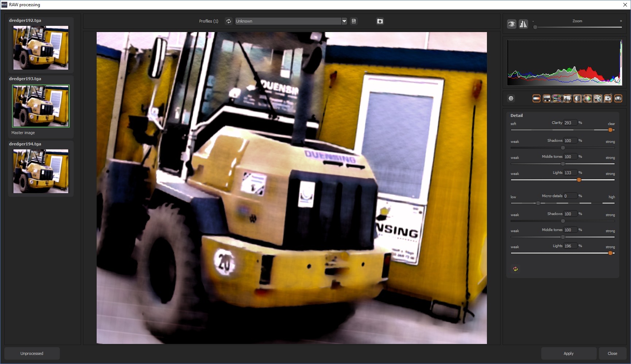The height and width of the screenshot is (364, 631).
Task: Click the Clarity Shadows slider handle
Action: click(x=563, y=148)
